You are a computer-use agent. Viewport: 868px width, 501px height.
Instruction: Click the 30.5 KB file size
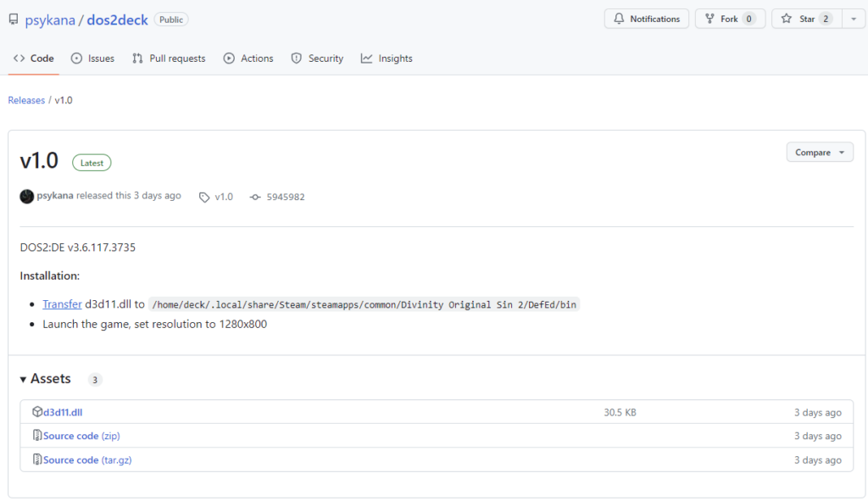pos(620,413)
